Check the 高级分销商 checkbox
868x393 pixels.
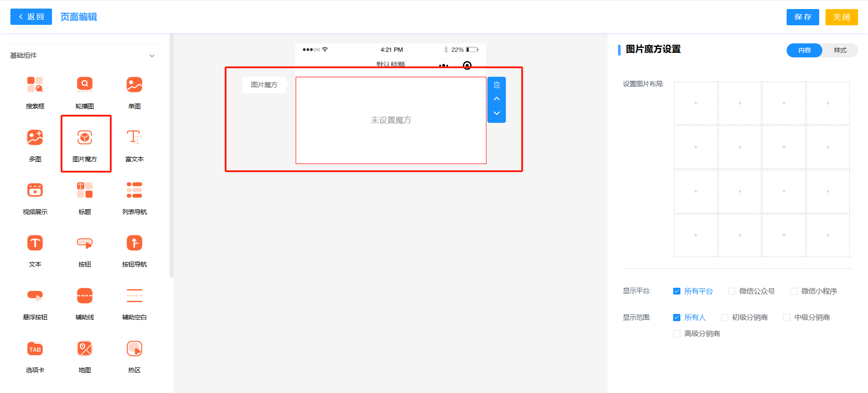[677, 334]
